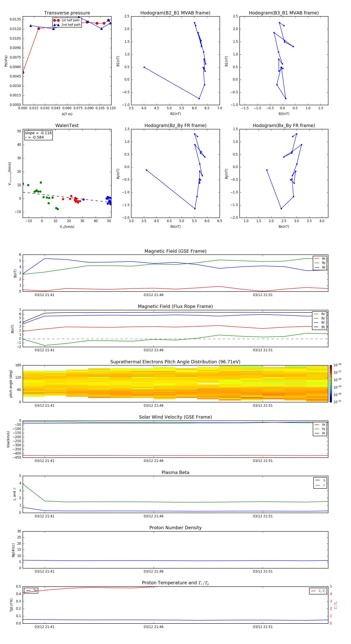Click the 'Bz(nT)' x-axis label

tap(175, 227)
